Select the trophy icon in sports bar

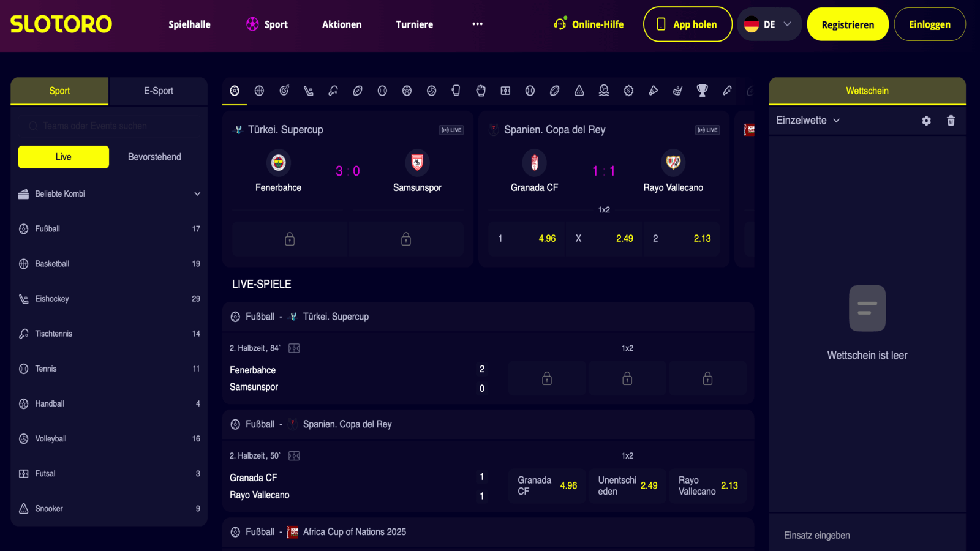pos(703,91)
